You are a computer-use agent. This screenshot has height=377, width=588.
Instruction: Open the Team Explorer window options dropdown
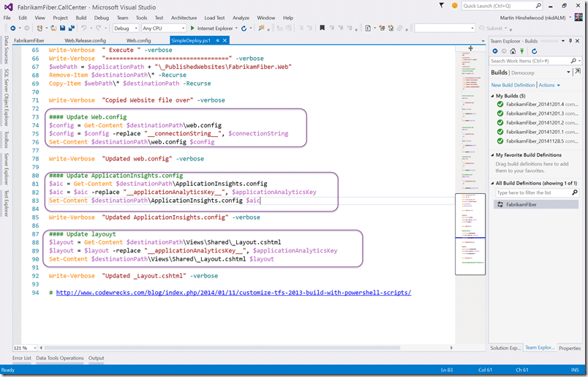(x=563, y=41)
